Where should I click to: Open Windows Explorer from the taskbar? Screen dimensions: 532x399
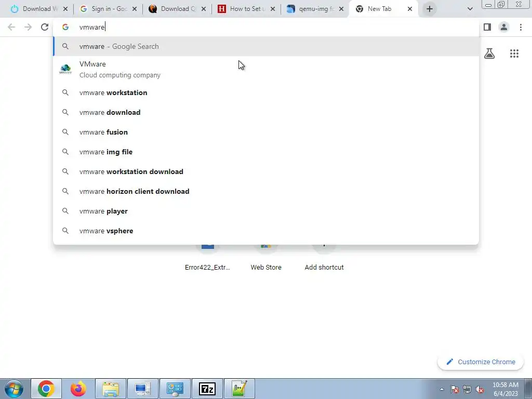click(111, 389)
